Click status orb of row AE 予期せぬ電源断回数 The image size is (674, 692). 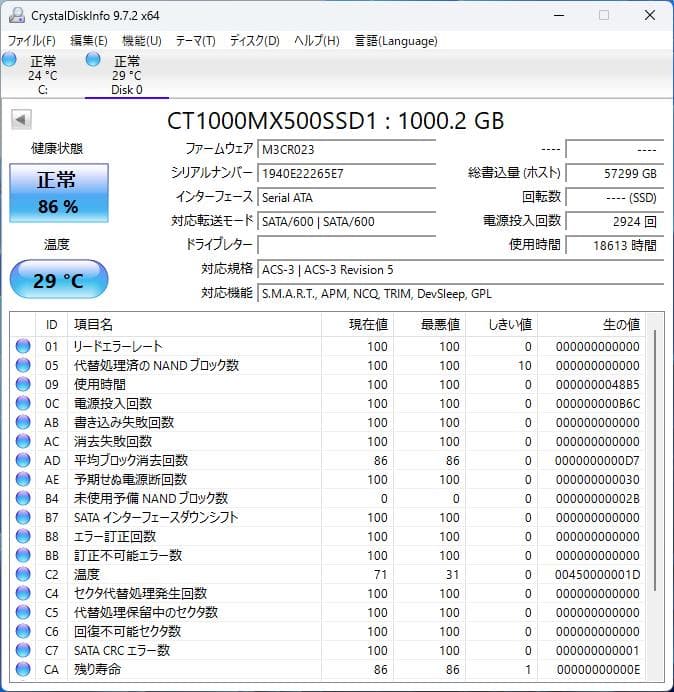(x=23, y=479)
